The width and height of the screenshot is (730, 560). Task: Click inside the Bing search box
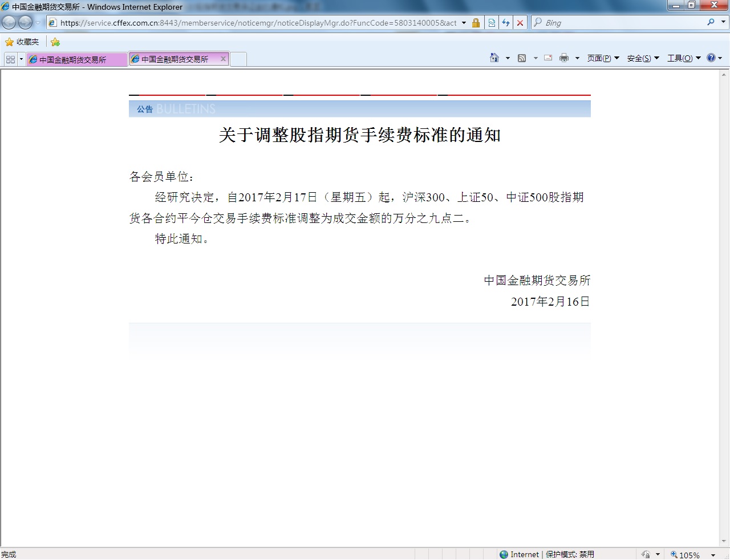pyautogui.click(x=622, y=23)
